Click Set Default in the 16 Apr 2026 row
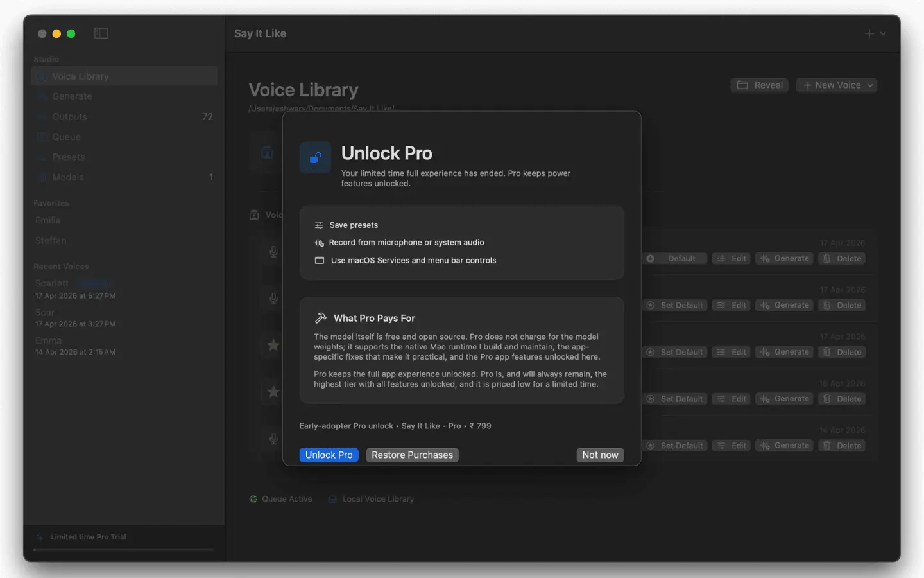The height and width of the screenshot is (578, 924). coord(674,399)
